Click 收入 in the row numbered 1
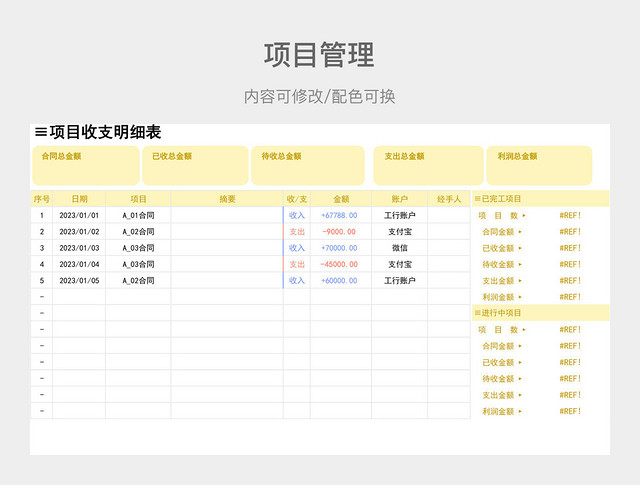This screenshot has width=640, height=485. [x=297, y=215]
